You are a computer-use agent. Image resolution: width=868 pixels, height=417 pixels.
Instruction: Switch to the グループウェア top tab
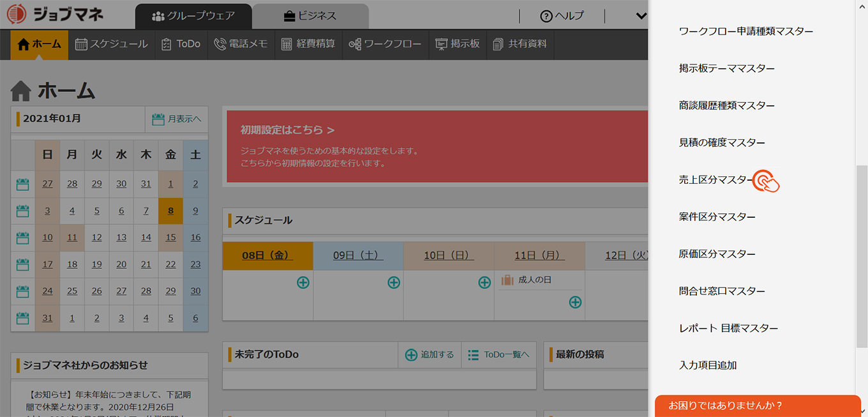(193, 16)
